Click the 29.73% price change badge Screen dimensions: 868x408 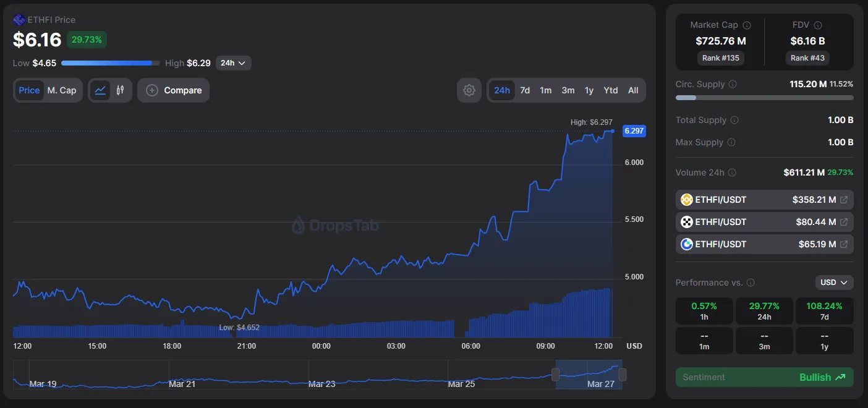tap(87, 40)
